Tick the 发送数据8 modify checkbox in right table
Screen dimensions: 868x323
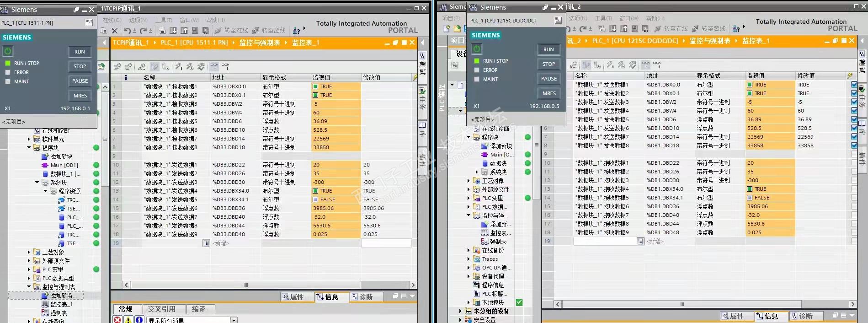click(854, 145)
